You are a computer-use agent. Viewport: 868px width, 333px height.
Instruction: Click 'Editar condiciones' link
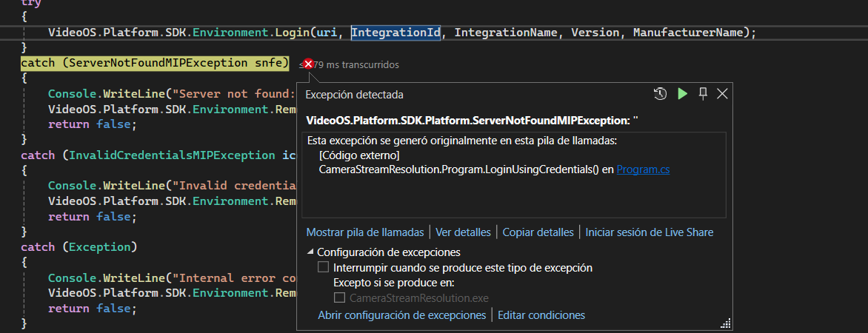pyautogui.click(x=541, y=315)
